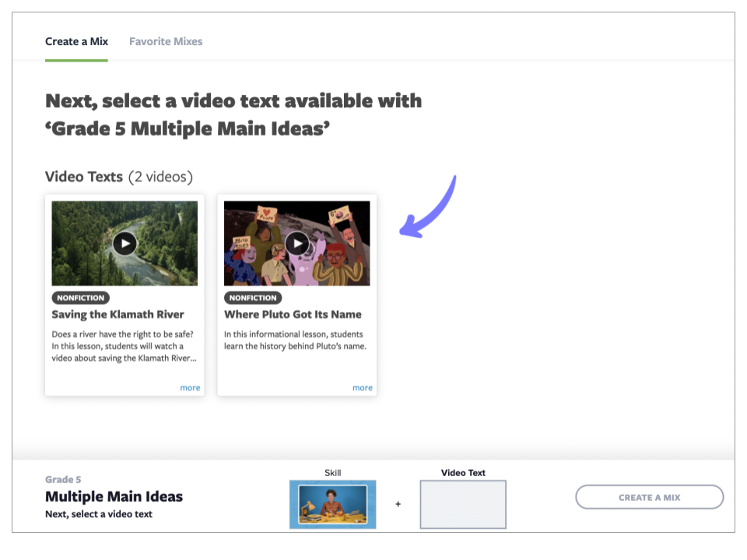This screenshot has width=747, height=560.
Task: Click the Nonfiction badge on the Pluto card
Action: point(253,298)
